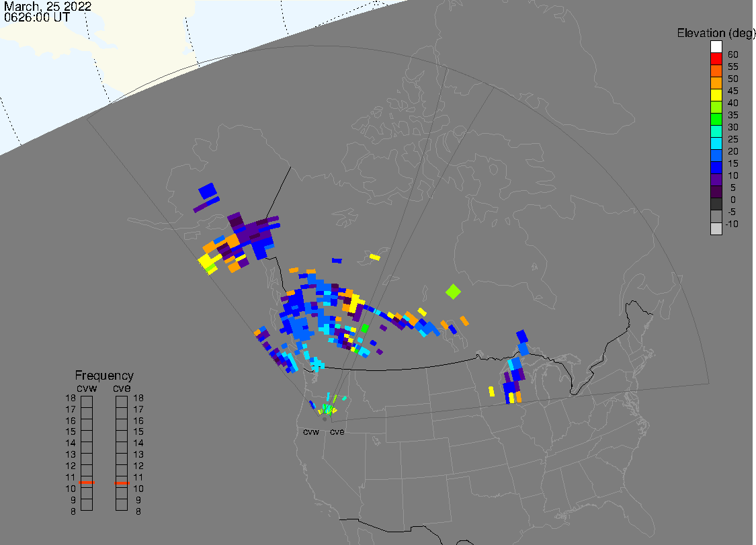This screenshot has height=545, width=756.
Task: Click the orange swatch between 45 and 50
Action: [716, 83]
